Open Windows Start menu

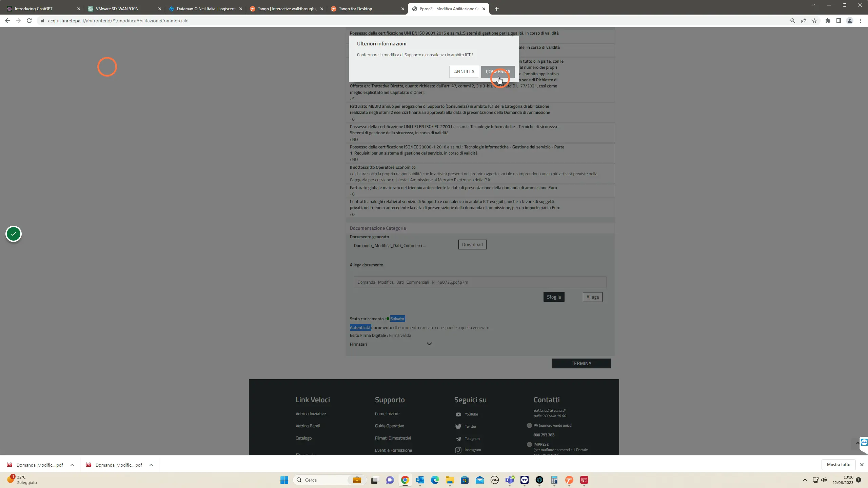coord(284,480)
